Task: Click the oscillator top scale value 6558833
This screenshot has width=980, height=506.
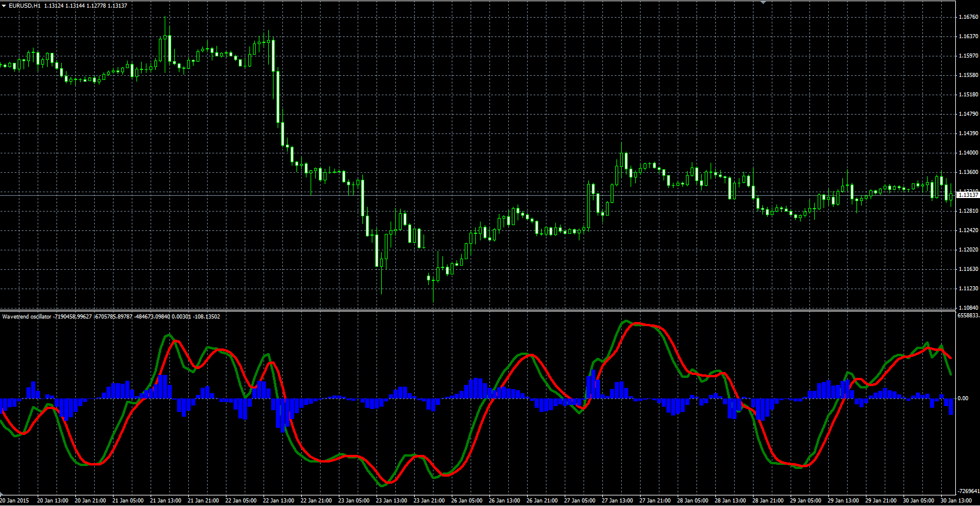Action: coord(968,316)
